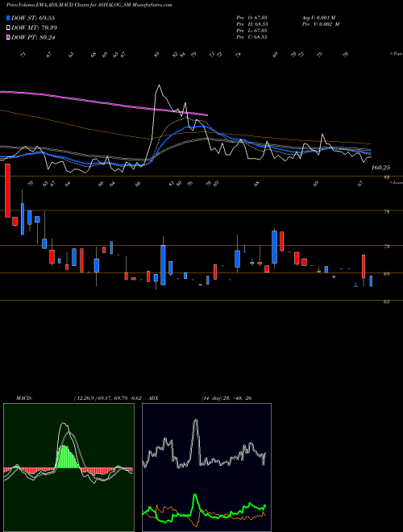
Task: Click the 'Pre V: 0.002 M' volume text
Action: click(x=321, y=24)
